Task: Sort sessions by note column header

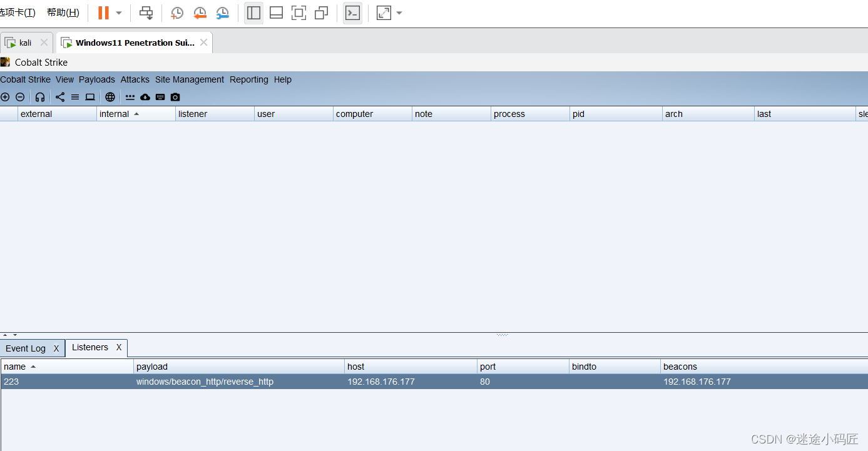Action: (x=451, y=114)
